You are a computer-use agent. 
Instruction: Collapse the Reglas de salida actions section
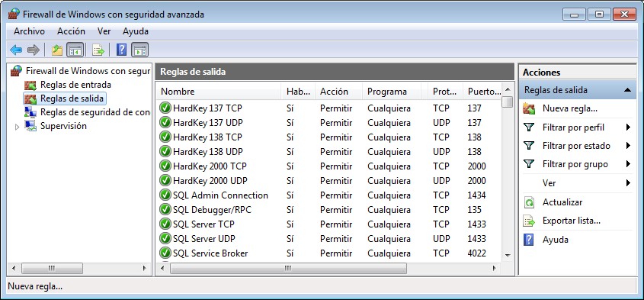(x=627, y=90)
